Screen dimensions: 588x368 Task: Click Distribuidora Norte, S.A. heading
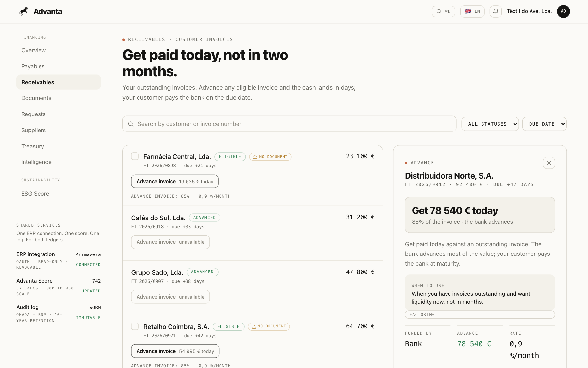coord(449,176)
